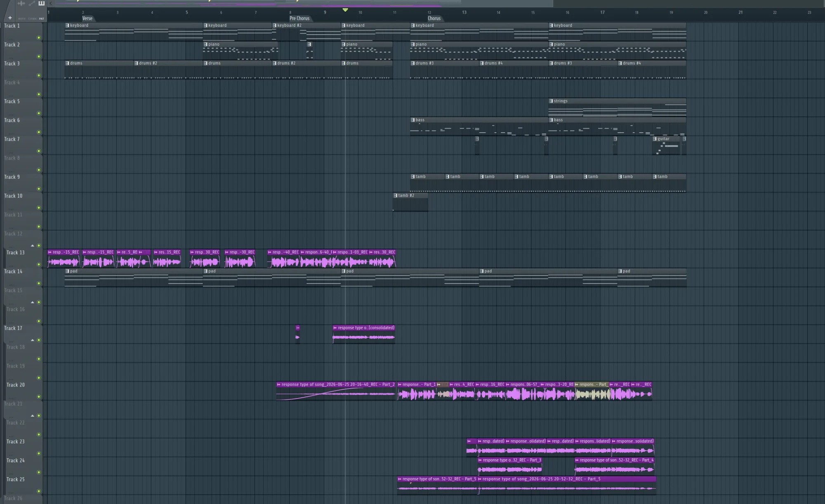
Task: Jump to the Chorus marker
Action: coord(434,18)
